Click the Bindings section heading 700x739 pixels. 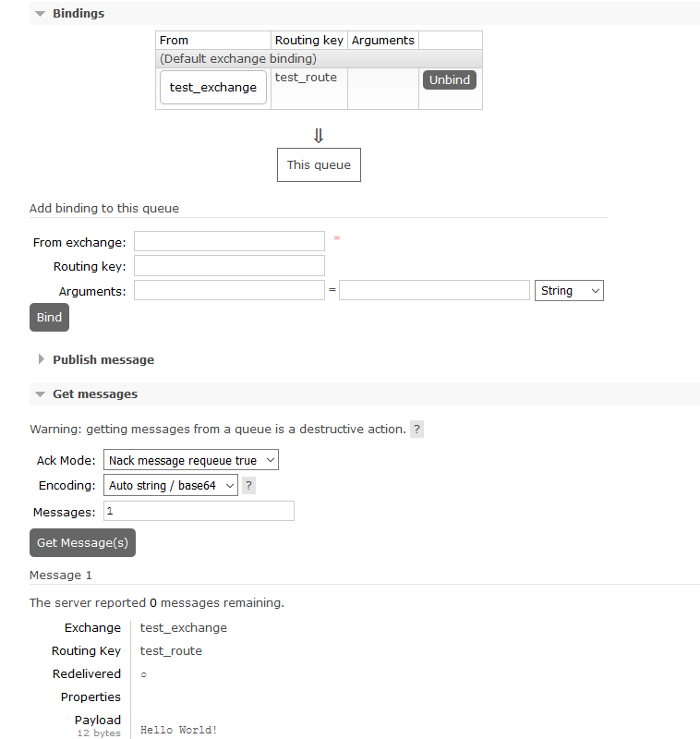(x=78, y=14)
